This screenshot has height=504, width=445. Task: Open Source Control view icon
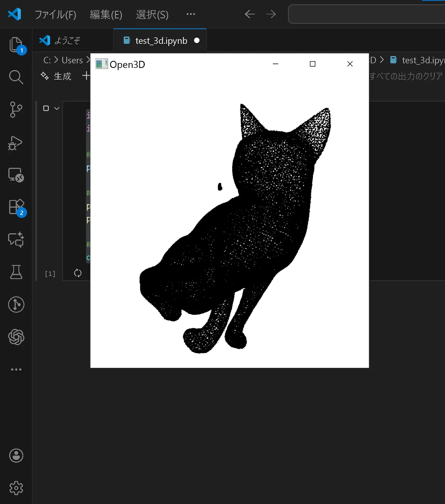click(x=16, y=110)
